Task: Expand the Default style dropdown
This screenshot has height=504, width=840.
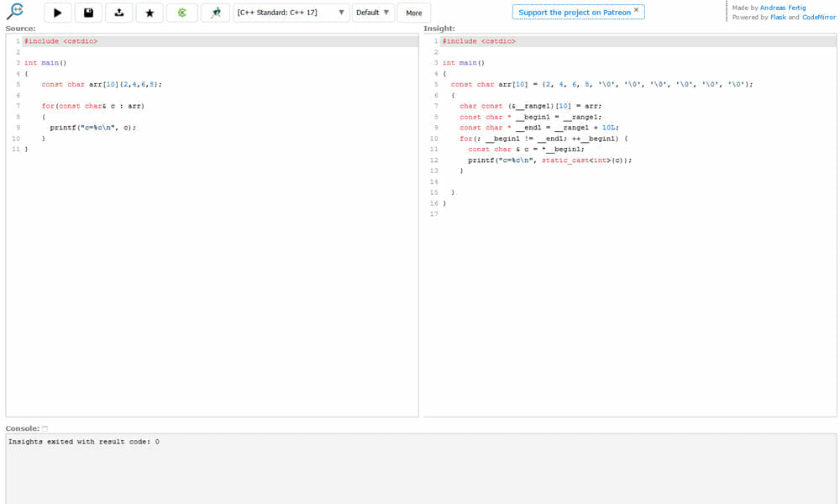Action: tap(372, 13)
